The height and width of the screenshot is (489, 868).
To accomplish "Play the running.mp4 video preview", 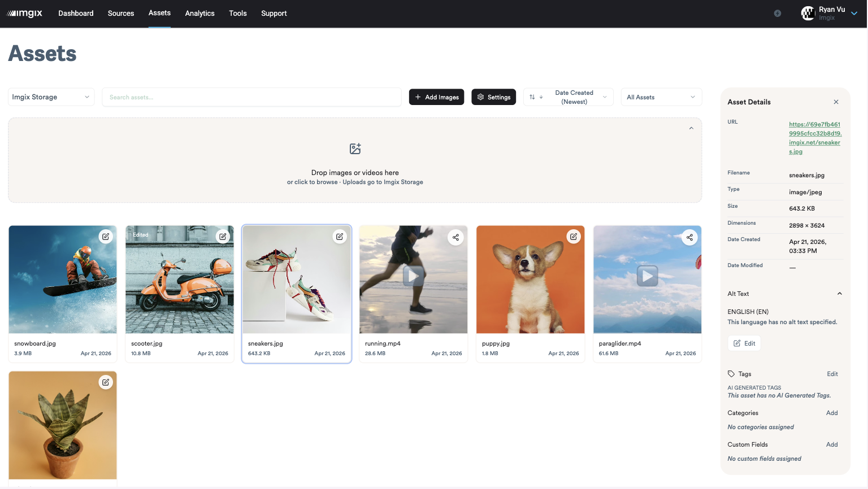I will [x=413, y=275].
